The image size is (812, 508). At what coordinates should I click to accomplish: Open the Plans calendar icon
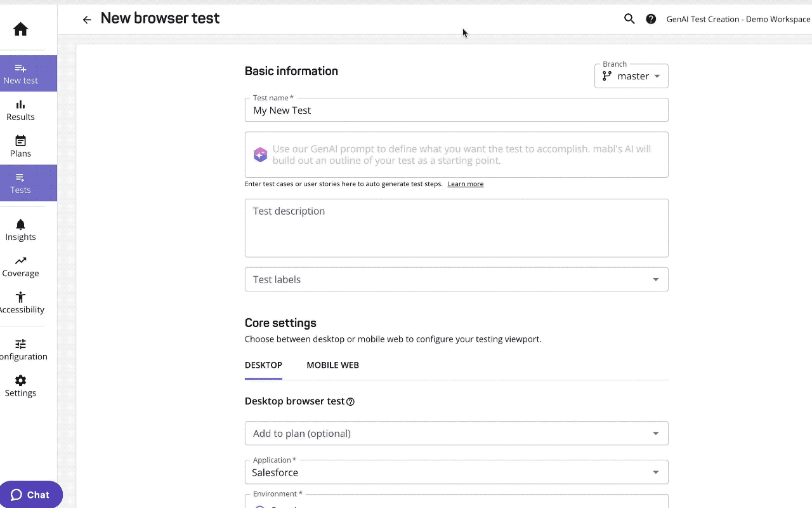(20, 139)
